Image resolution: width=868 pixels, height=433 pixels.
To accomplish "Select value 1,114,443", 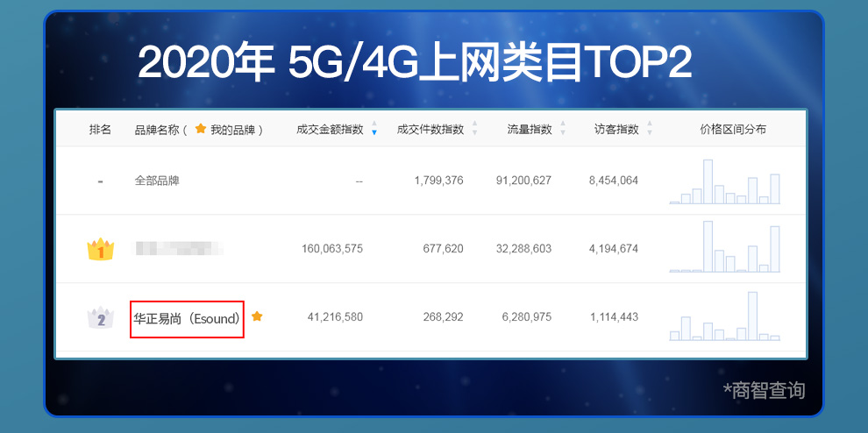I will coord(614,317).
